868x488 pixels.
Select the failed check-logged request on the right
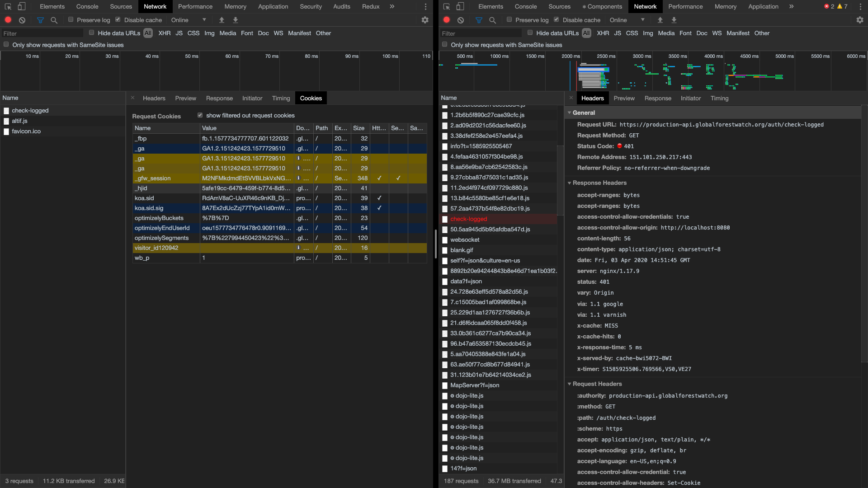[x=468, y=219]
